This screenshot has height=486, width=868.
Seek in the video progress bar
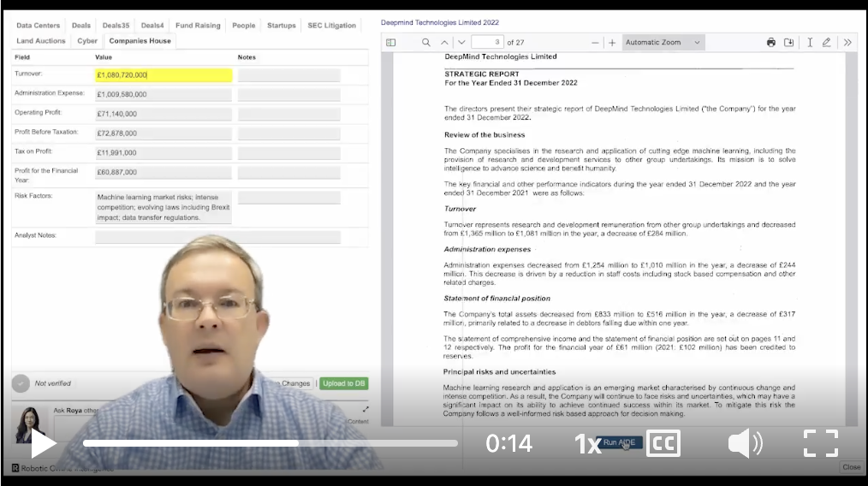pyautogui.click(x=271, y=443)
